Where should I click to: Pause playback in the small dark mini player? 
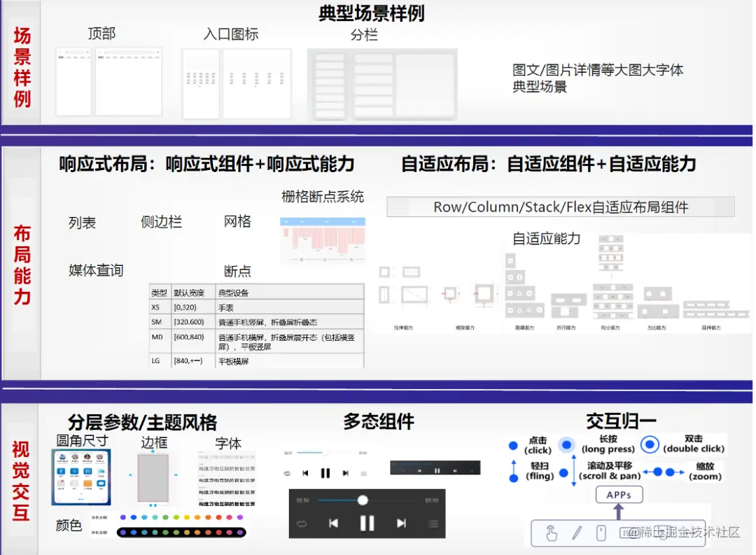point(437,470)
